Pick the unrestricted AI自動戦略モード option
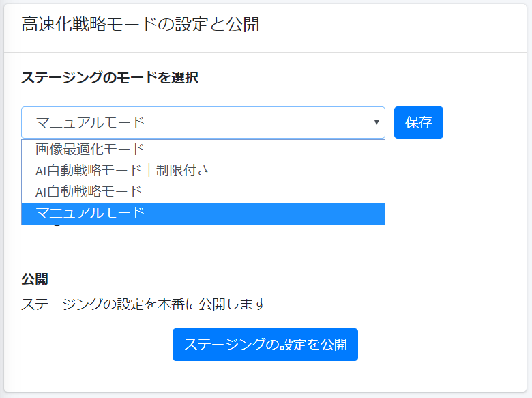The image size is (532, 398). point(203,192)
